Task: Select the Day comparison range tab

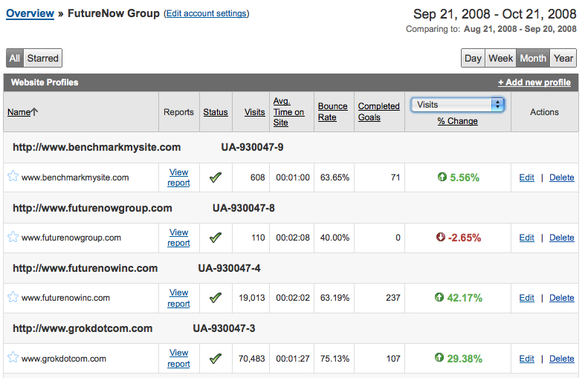Action: pyautogui.click(x=473, y=58)
